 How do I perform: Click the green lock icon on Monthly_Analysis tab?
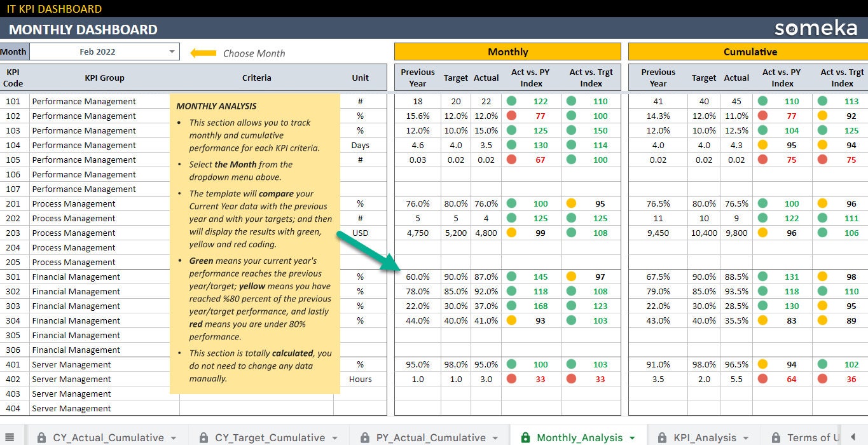524,437
